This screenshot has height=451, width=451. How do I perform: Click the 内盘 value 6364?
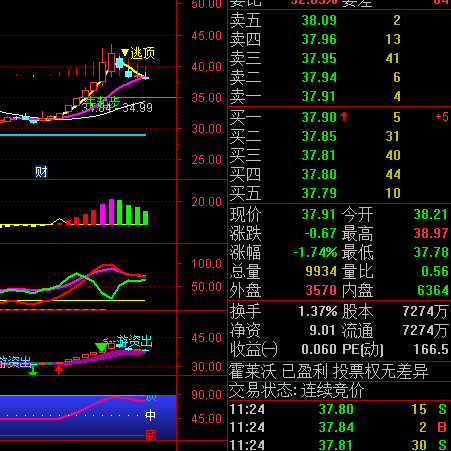[433, 290]
